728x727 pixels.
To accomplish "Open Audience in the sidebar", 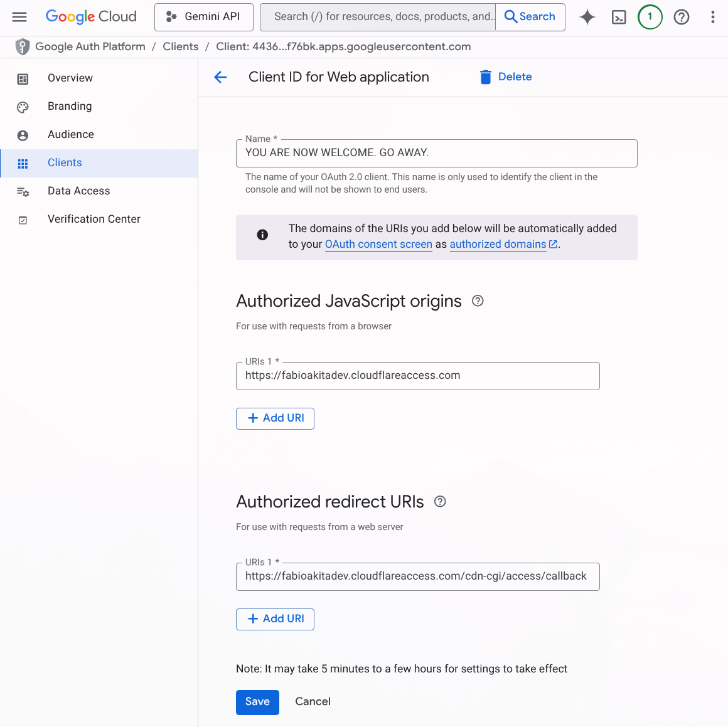I will (x=99, y=134).
